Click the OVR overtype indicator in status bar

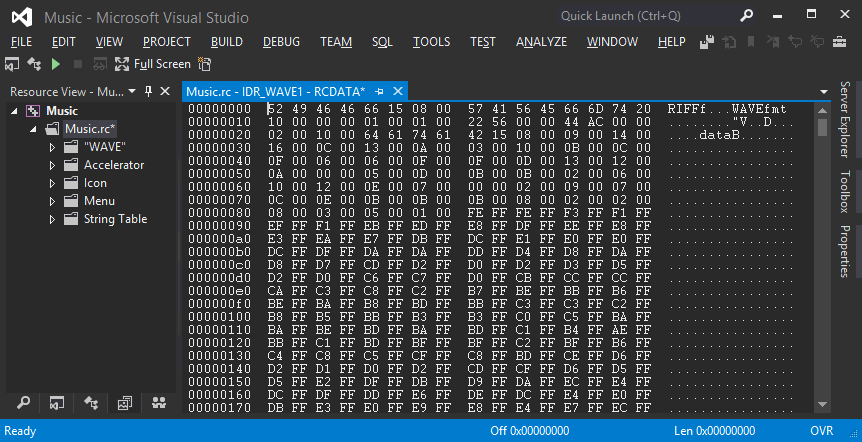[821, 431]
